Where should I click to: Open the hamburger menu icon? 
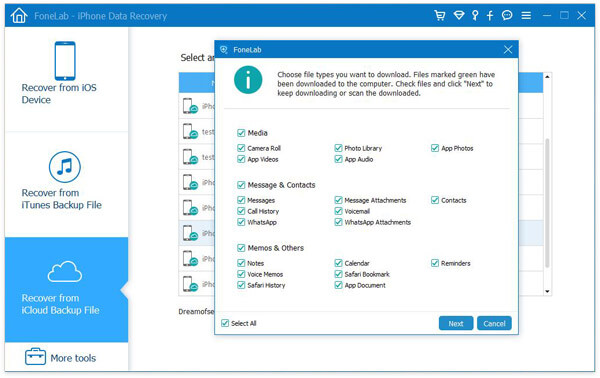pyautogui.click(x=526, y=15)
